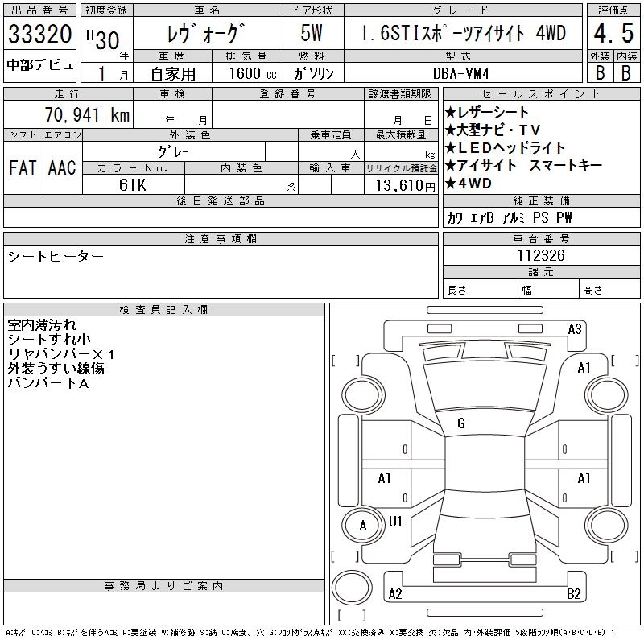This screenshot has width=644, height=644.
Task: Select the G windshield mark on car diagram
Action: click(x=461, y=423)
